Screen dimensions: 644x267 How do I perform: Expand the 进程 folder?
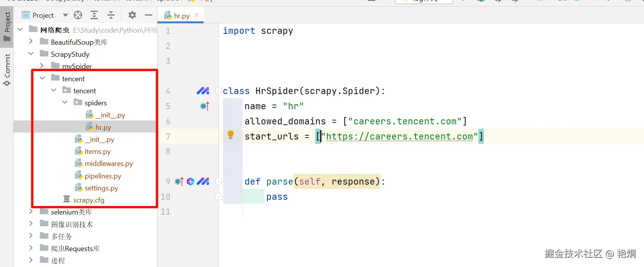pyautogui.click(x=31, y=260)
